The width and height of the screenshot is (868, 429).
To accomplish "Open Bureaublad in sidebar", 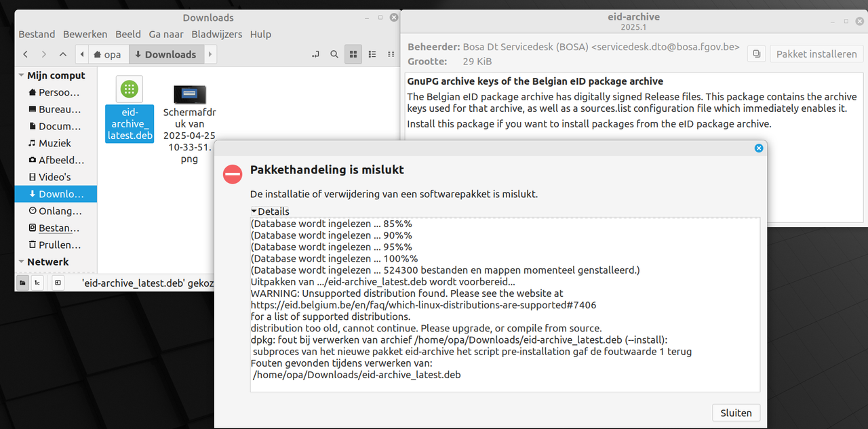I will click(x=56, y=109).
